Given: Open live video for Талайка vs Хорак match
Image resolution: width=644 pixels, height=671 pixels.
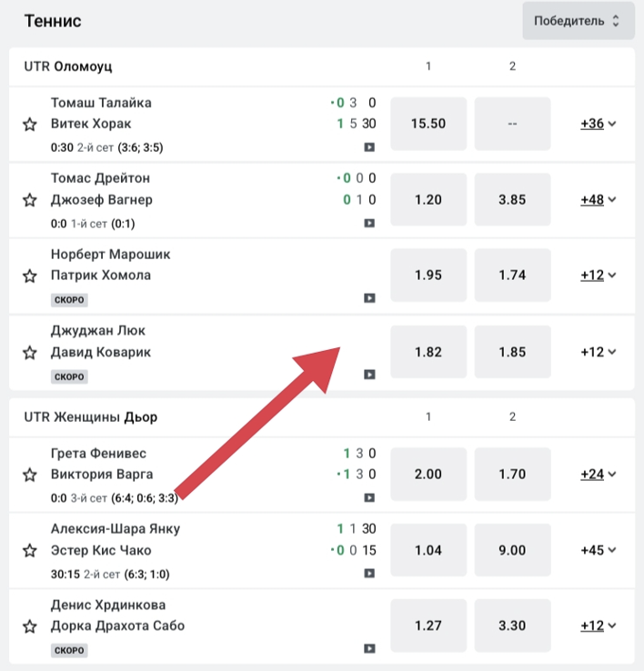Looking at the screenshot, I should 369,146.
